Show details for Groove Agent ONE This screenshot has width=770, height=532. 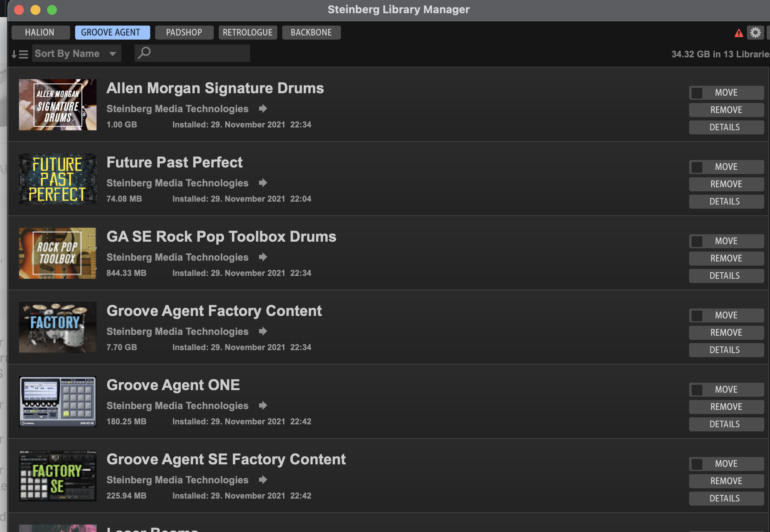(x=726, y=424)
